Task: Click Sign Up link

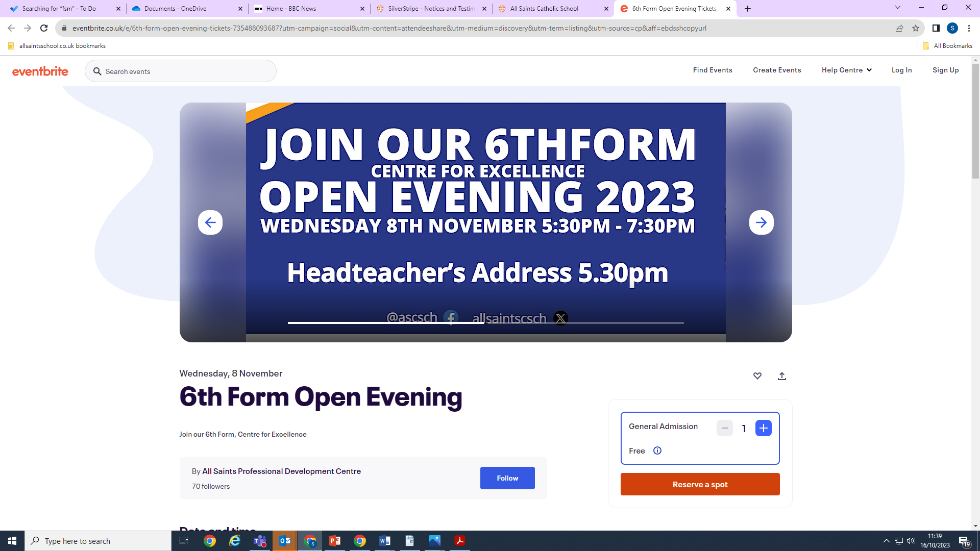Action: [945, 70]
